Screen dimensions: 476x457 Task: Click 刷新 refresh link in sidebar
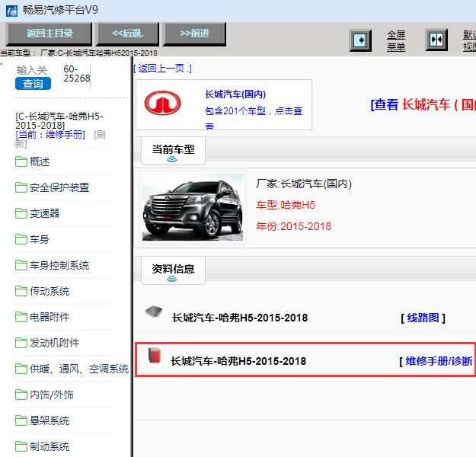pos(60,139)
